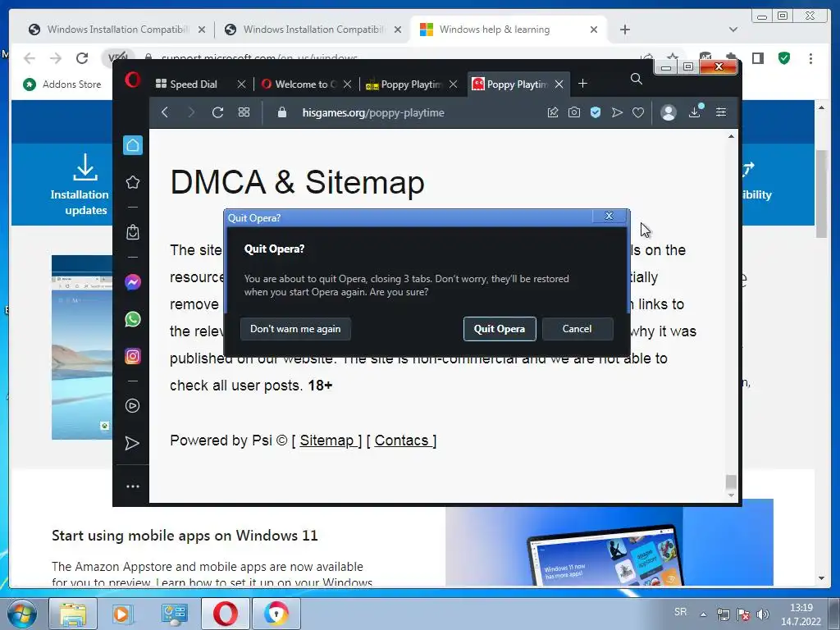Click the Opera taskbar button
840x630 pixels.
coord(226,614)
